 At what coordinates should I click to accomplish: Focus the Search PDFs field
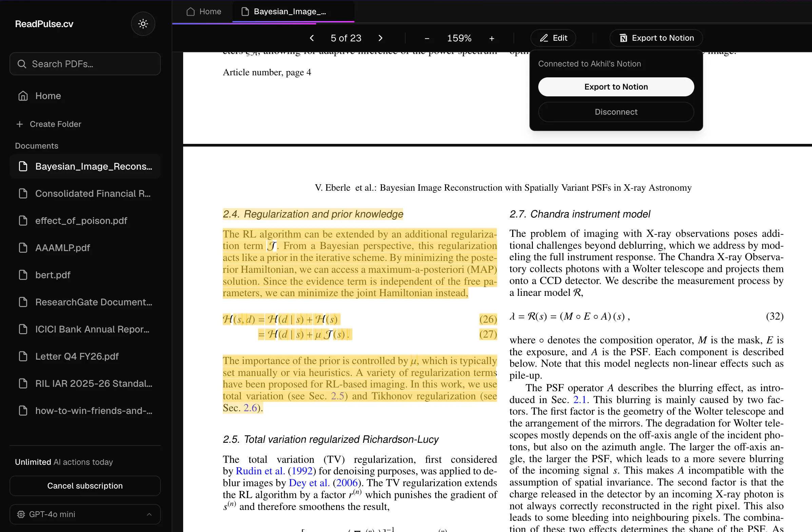pyautogui.click(x=85, y=64)
